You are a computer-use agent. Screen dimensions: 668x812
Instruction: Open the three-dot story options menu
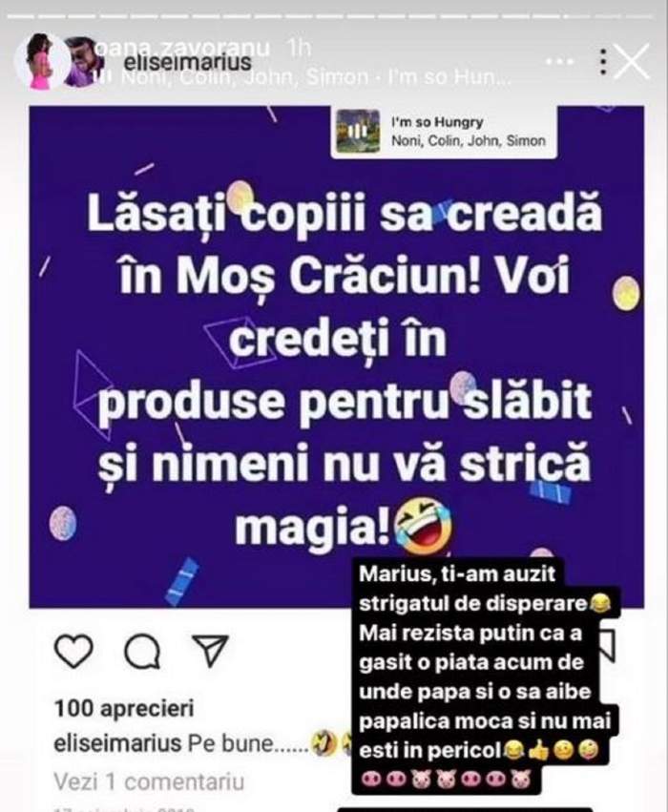pyautogui.click(x=602, y=62)
